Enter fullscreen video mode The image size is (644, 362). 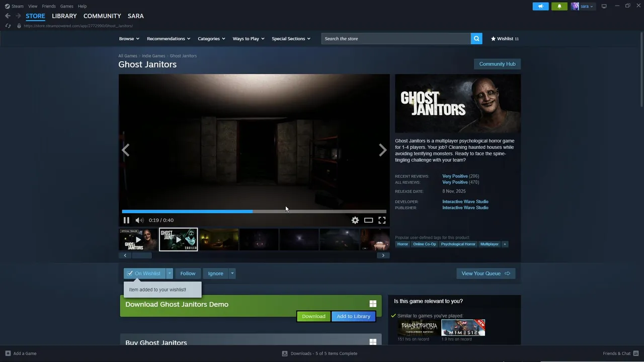382,220
